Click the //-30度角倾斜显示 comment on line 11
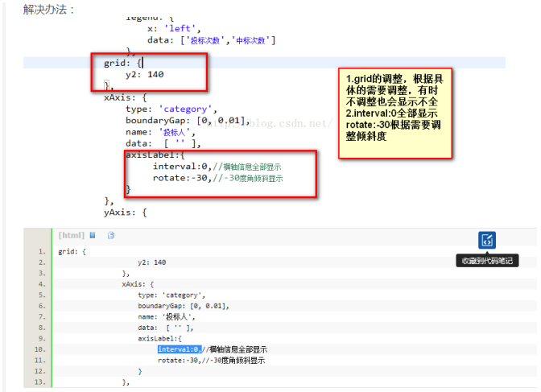 pos(233,361)
